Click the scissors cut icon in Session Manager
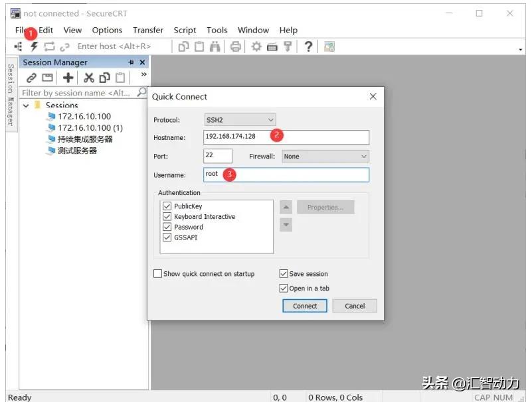This screenshot has height=402, width=532. [x=88, y=78]
